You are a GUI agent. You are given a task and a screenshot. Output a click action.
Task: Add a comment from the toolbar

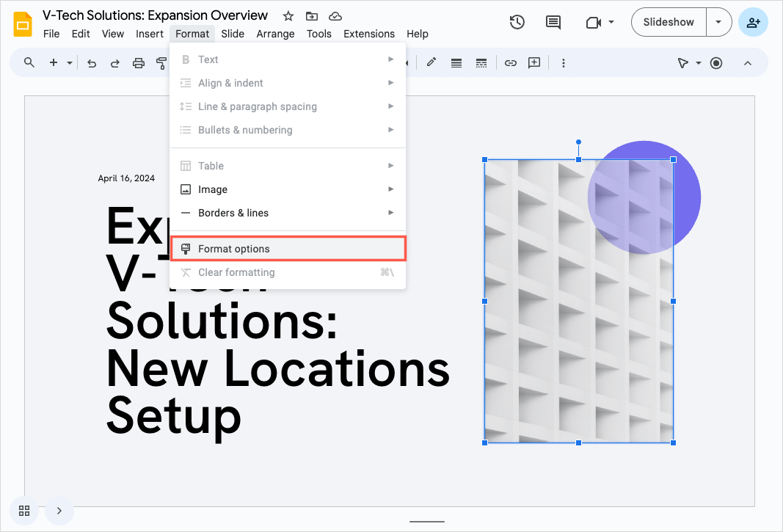pyautogui.click(x=534, y=62)
